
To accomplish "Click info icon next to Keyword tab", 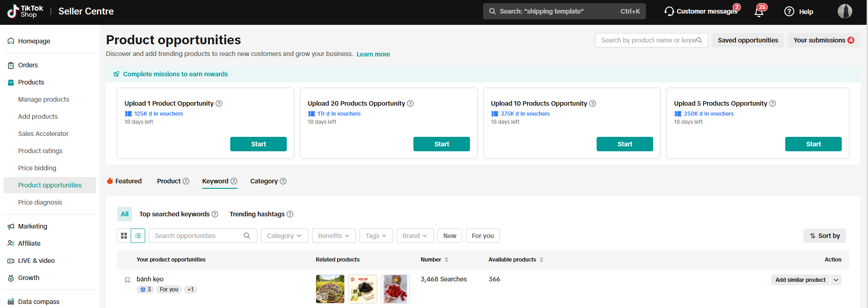I will click(x=234, y=181).
